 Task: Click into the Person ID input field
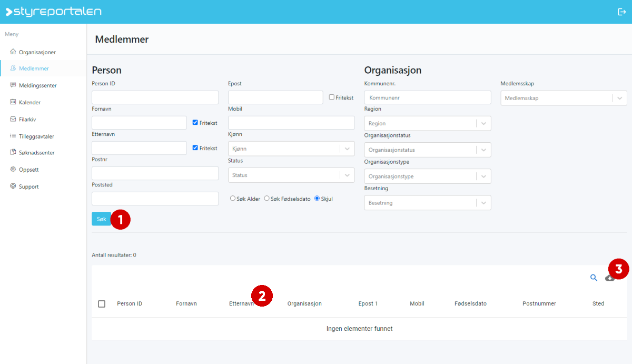click(155, 97)
